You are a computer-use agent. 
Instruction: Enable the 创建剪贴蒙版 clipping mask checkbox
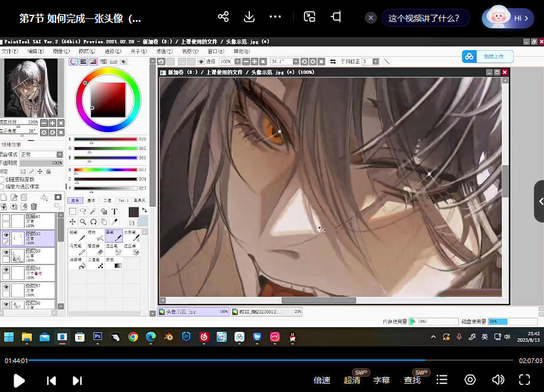[2, 179]
